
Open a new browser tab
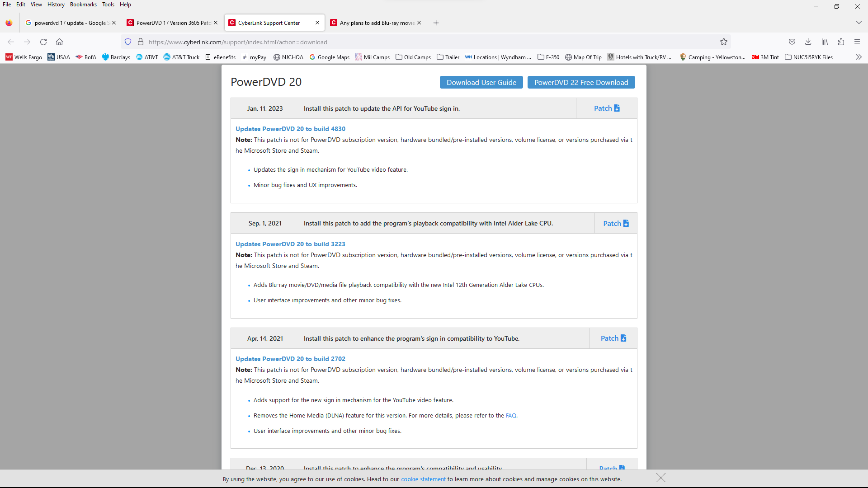tap(436, 23)
